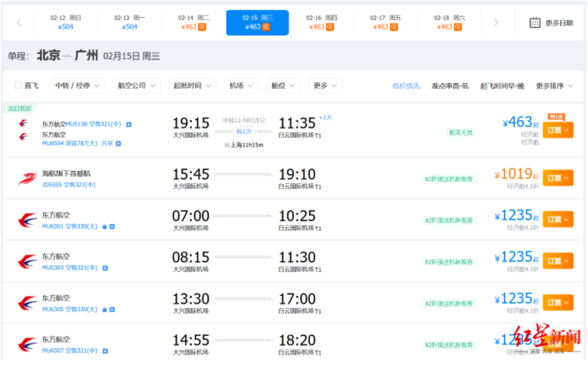Viewport: 588px width, 366px height.
Task: Click the meal icon beside MU6301
Action: [105, 227]
